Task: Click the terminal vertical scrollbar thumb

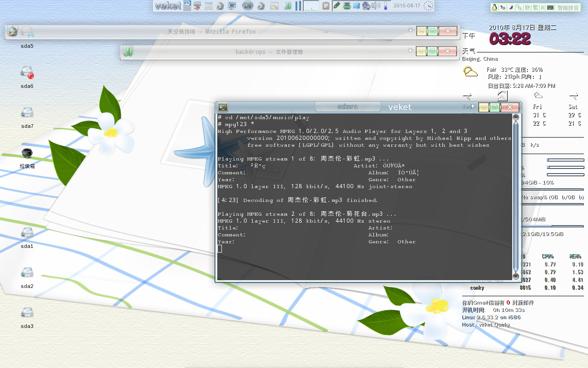Action: (x=516, y=197)
